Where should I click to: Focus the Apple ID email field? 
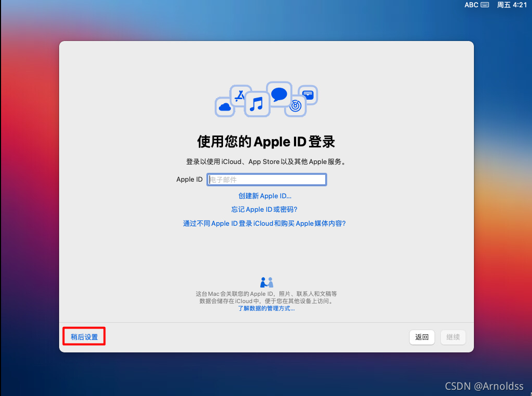(x=267, y=180)
